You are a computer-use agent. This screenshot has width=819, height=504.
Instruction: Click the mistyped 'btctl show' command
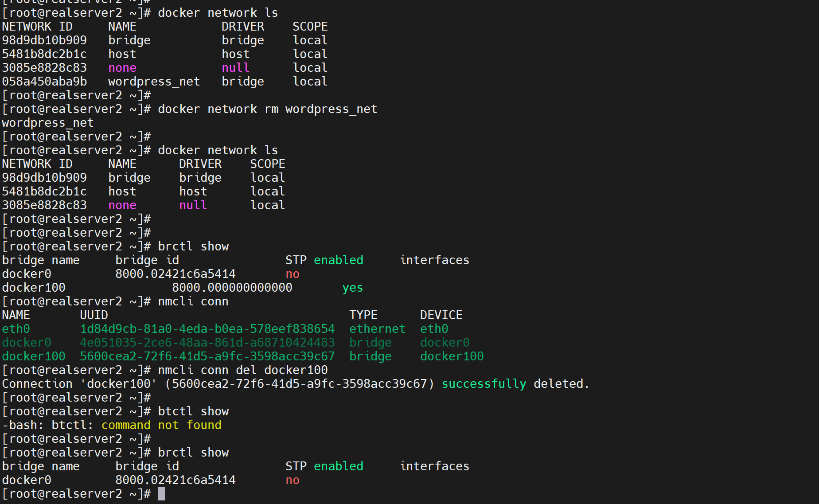tap(193, 411)
